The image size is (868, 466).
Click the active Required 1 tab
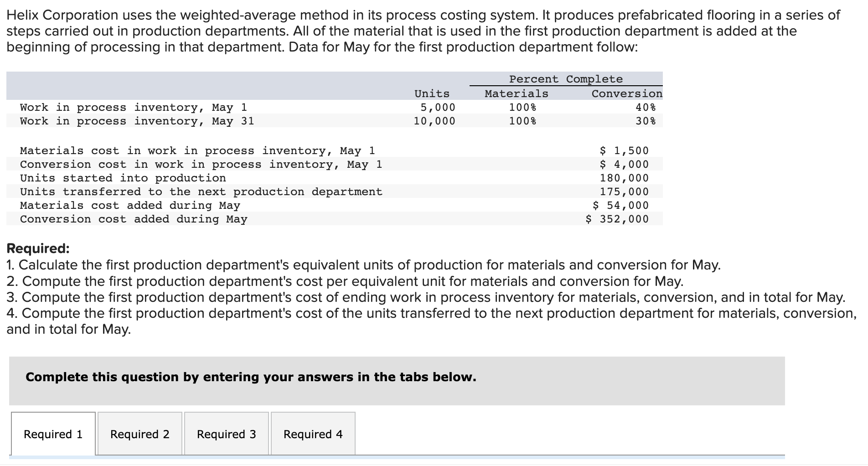[53, 434]
